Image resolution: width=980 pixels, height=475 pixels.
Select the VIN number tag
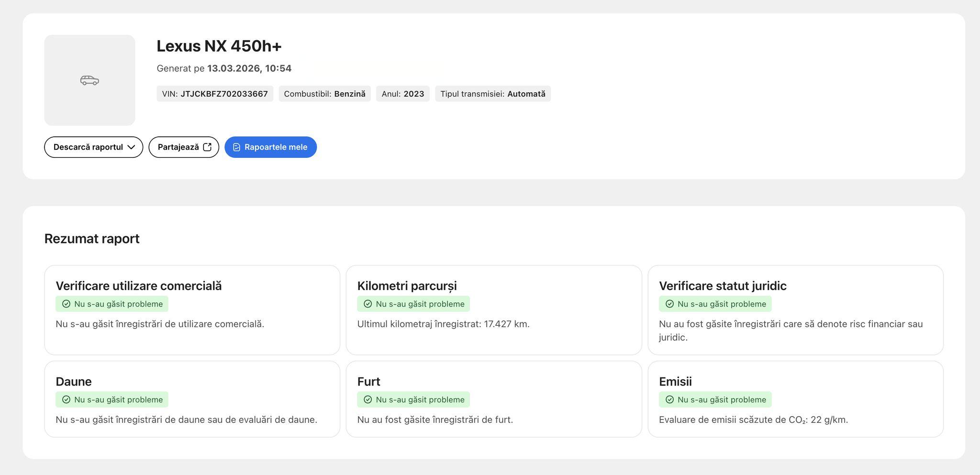coord(215,94)
